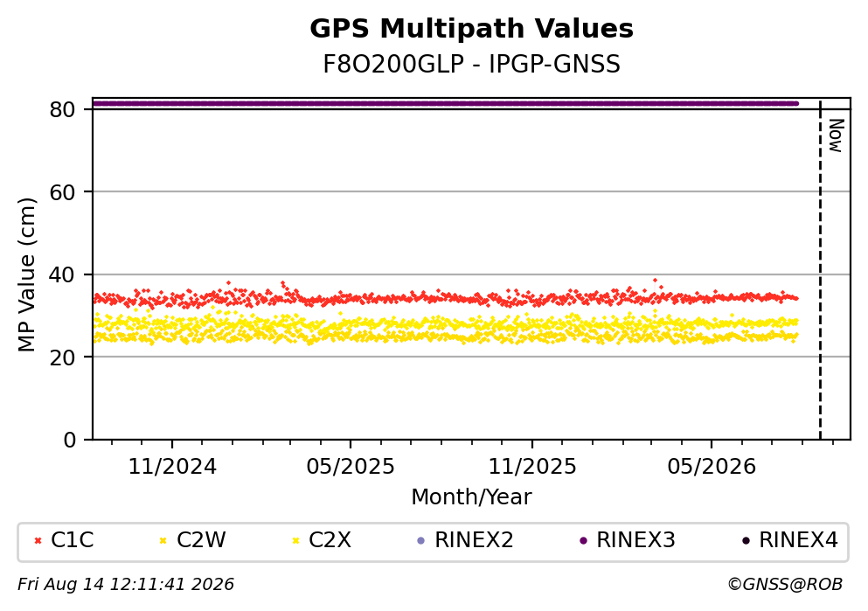Screen dimensions: 868x611
Task: Click the yellow C2X legend marker
Action: [x=295, y=541]
